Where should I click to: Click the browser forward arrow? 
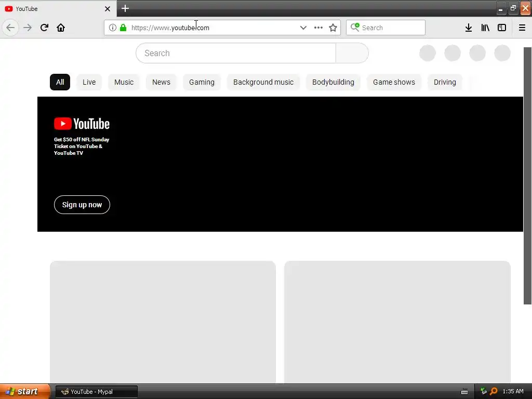(x=28, y=28)
